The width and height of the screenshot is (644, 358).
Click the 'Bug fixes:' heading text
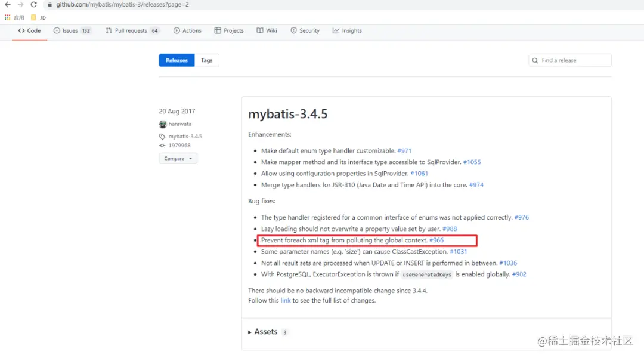click(x=262, y=201)
